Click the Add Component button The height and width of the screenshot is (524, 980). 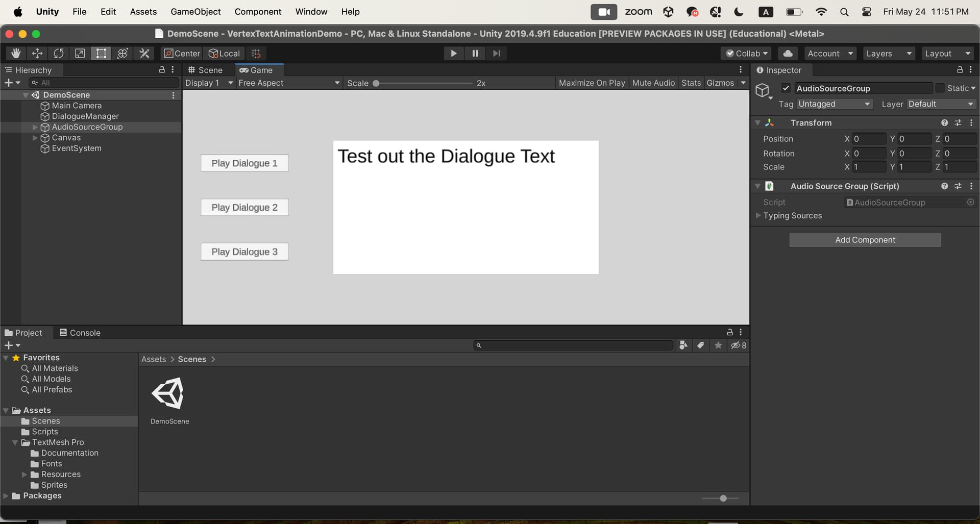865,240
